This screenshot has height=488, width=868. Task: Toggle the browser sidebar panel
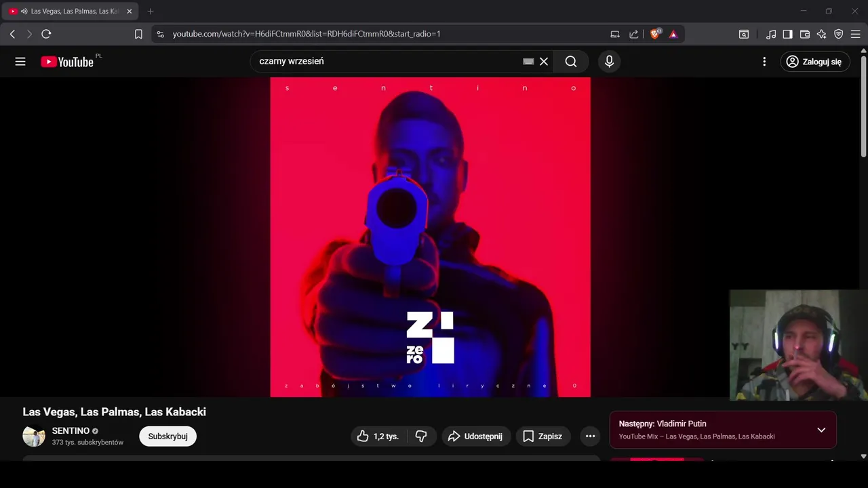click(x=787, y=34)
